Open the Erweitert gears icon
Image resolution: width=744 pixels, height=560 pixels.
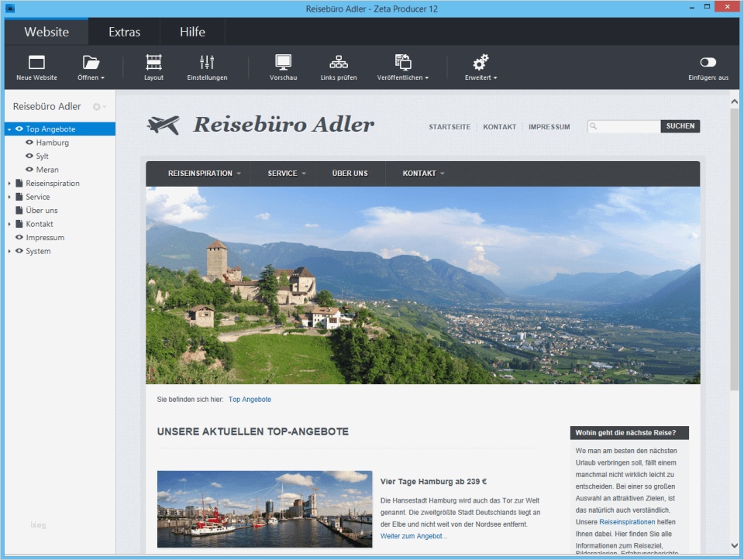[x=480, y=62]
